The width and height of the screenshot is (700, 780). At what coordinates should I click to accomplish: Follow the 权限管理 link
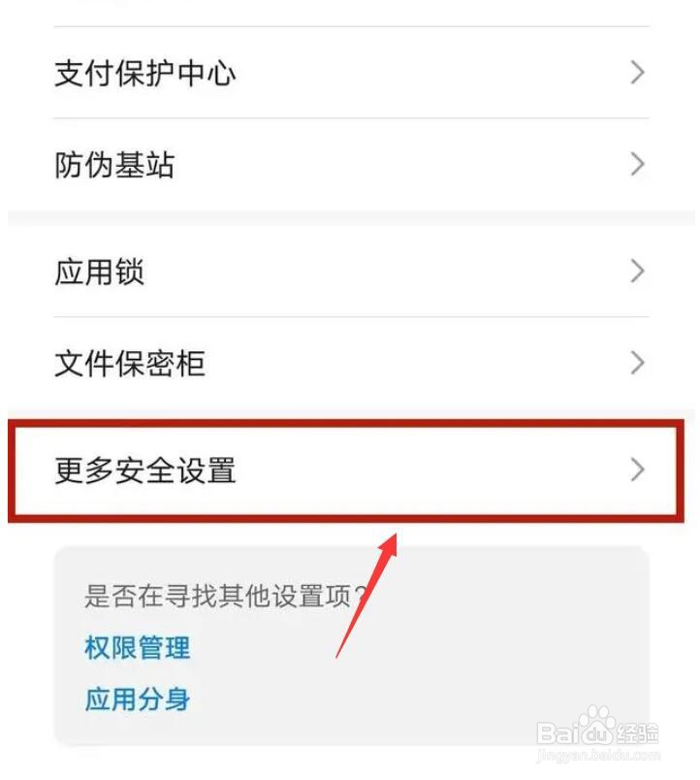(x=138, y=648)
